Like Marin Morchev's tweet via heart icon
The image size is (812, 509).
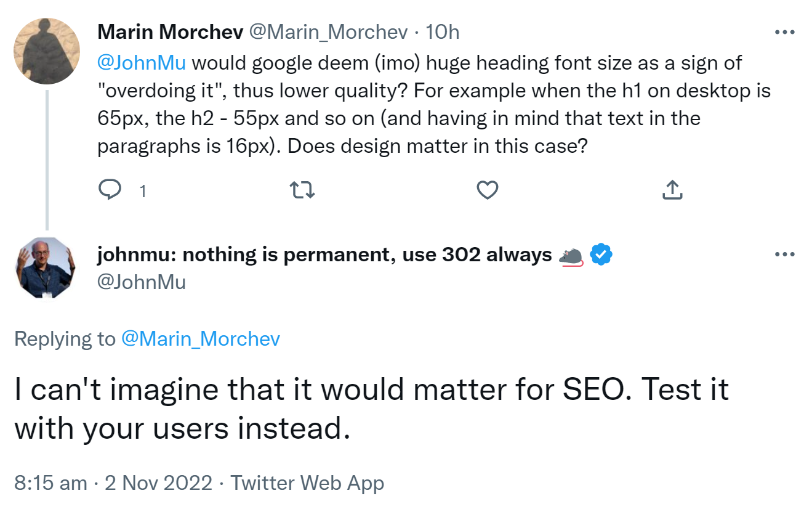[487, 190]
